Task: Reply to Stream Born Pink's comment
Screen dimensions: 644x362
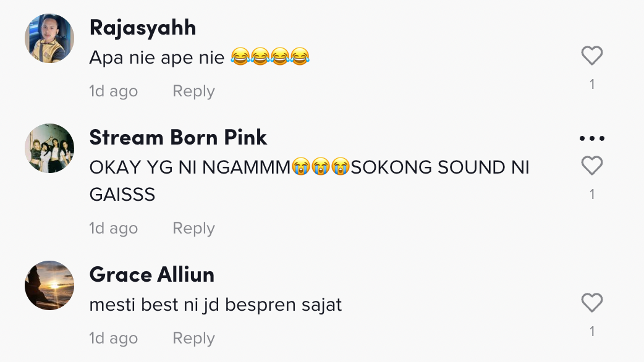Action: [193, 229]
